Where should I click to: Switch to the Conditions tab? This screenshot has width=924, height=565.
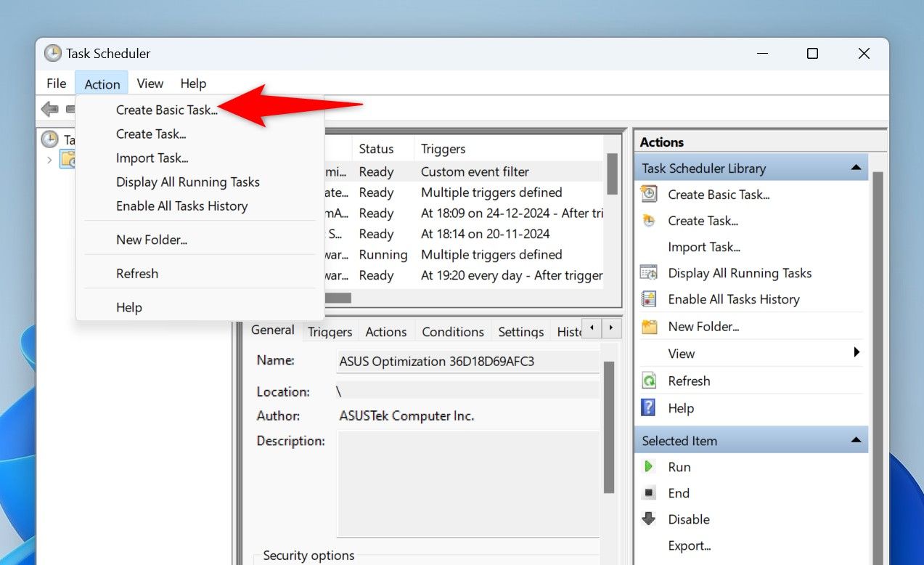click(453, 332)
